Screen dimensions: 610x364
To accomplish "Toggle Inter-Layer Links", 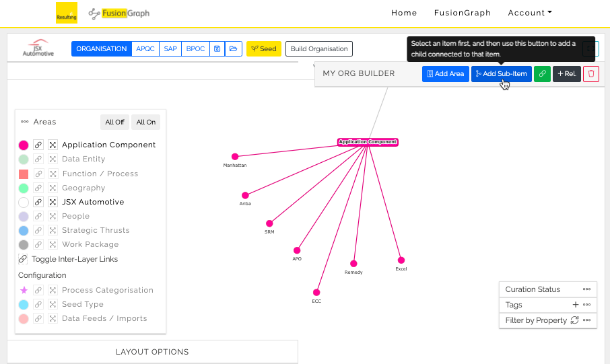I will tap(68, 259).
